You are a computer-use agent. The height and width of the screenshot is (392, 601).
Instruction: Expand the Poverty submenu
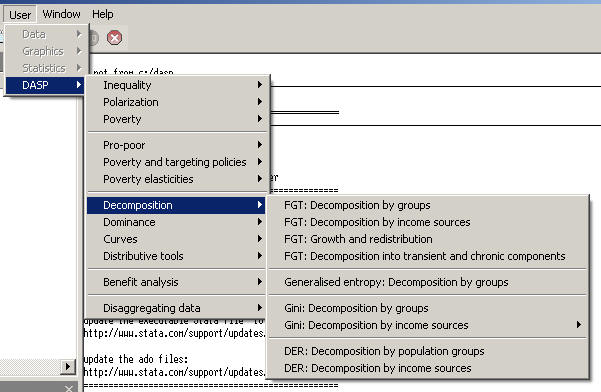point(177,119)
